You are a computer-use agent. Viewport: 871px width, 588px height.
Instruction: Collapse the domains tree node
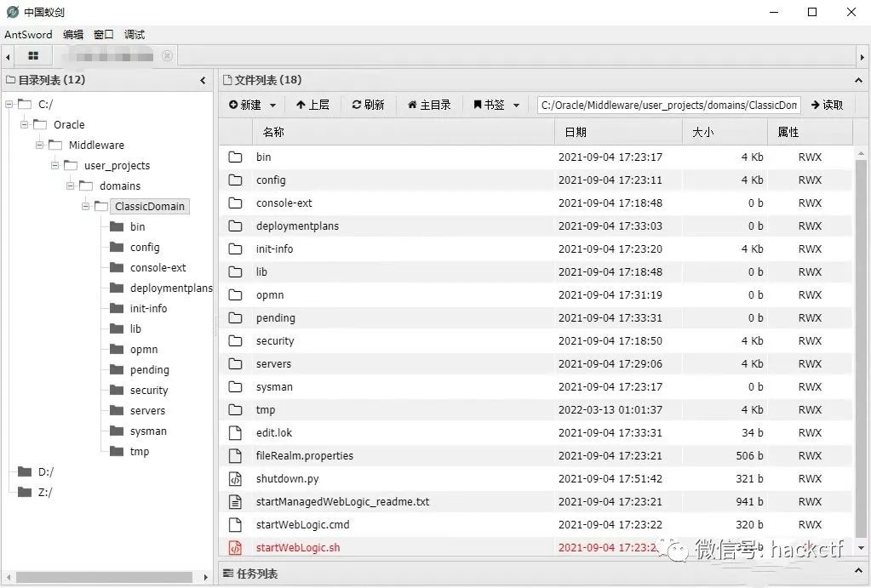pyautogui.click(x=71, y=186)
